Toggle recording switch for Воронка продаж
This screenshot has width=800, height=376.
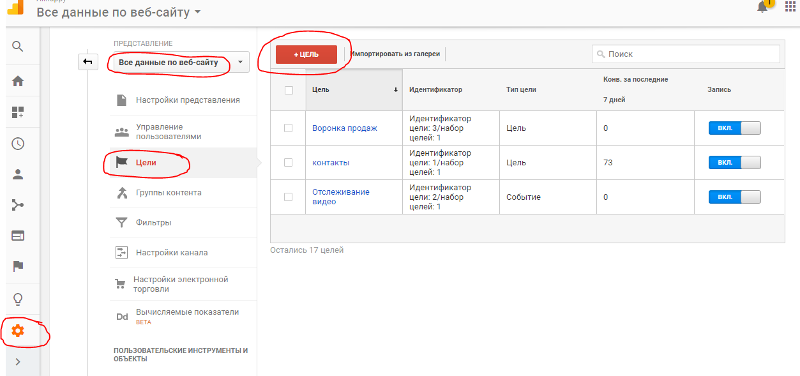734,128
